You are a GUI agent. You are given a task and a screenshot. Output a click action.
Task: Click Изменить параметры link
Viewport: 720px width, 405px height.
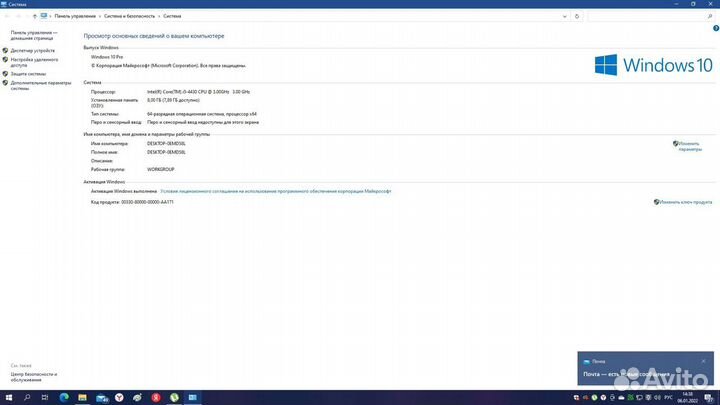[x=690, y=146]
